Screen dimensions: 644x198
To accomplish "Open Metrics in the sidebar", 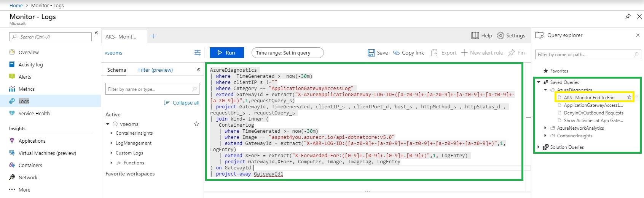I will coord(26,89).
